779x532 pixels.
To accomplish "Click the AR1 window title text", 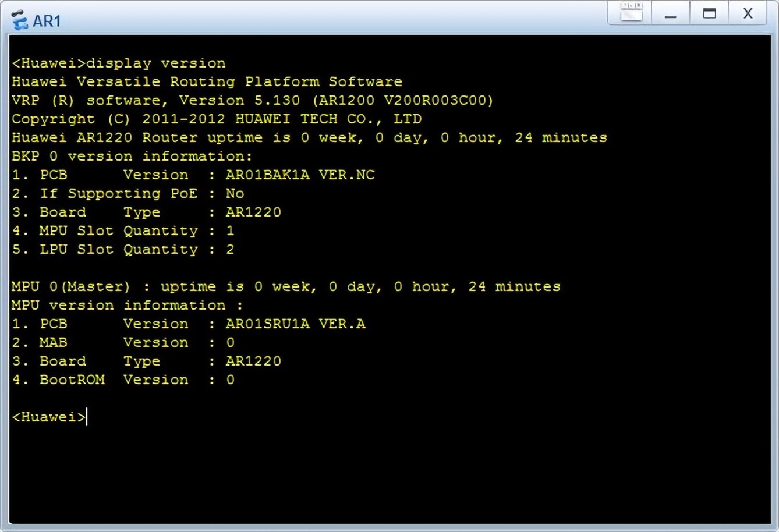I will click(x=47, y=21).
